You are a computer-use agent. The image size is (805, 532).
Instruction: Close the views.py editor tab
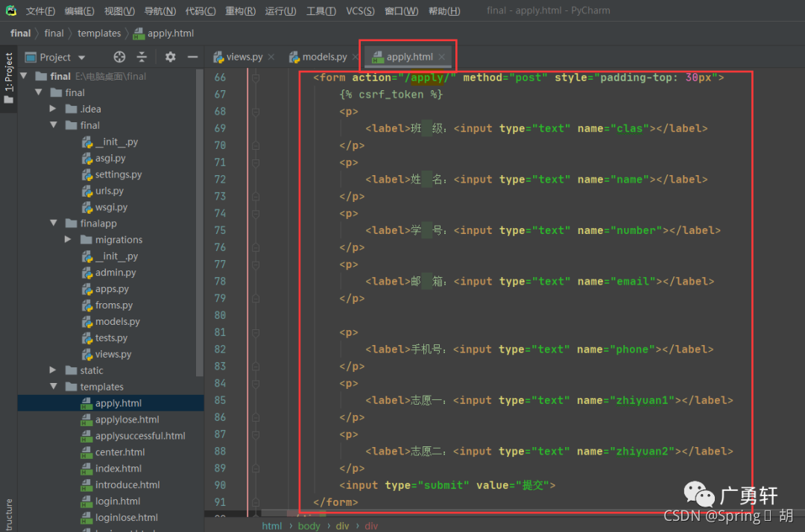pos(271,57)
